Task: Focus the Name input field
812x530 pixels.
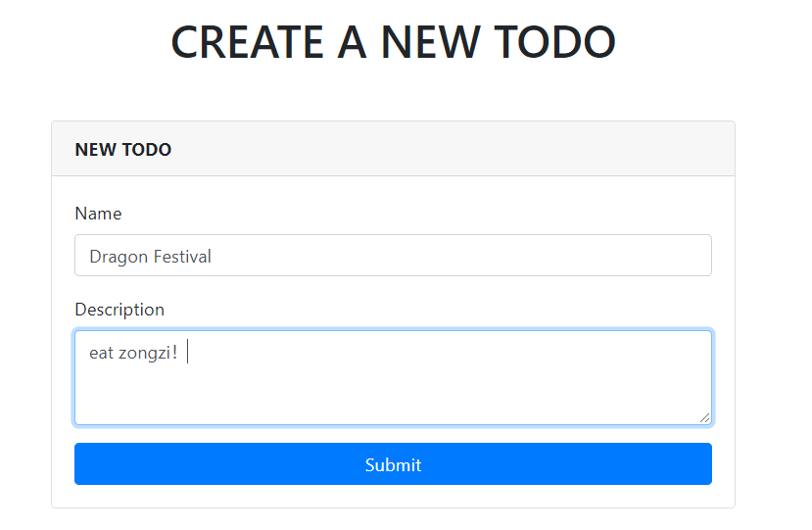Action: tap(392, 256)
